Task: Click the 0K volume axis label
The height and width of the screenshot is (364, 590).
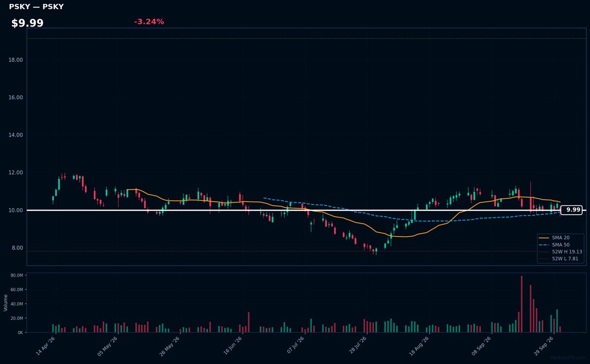Action: click(20, 333)
